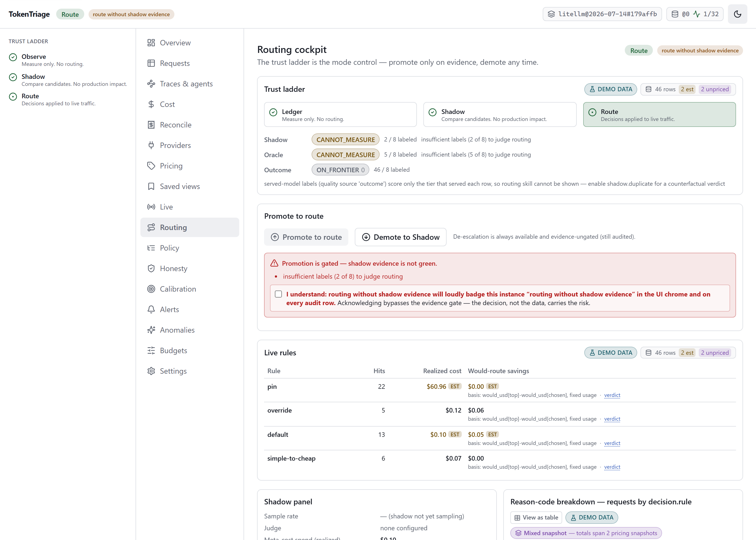
Task: Click the Would-route savings column header
Action: [498, 371]
